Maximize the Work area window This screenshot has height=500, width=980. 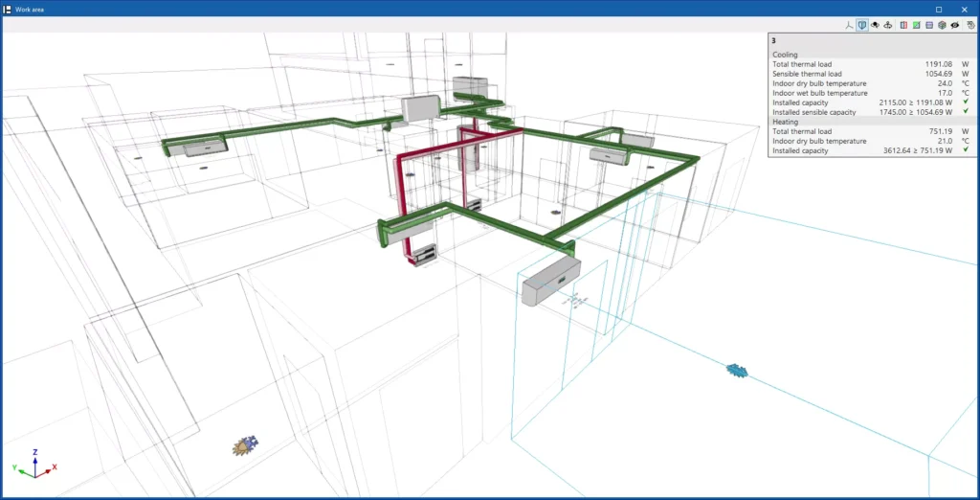(x=939, y=9)
